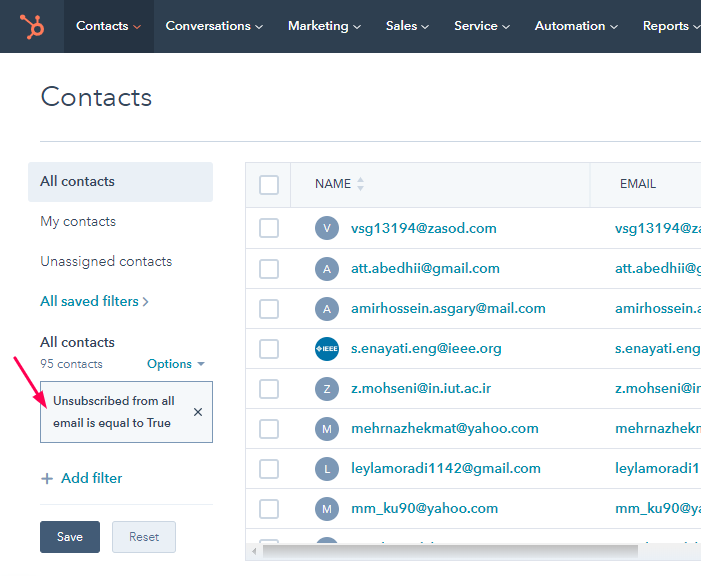Sort contacts using the NAME sort arrows
Viewport: 701px width, 576px height.
pos(360,184)
